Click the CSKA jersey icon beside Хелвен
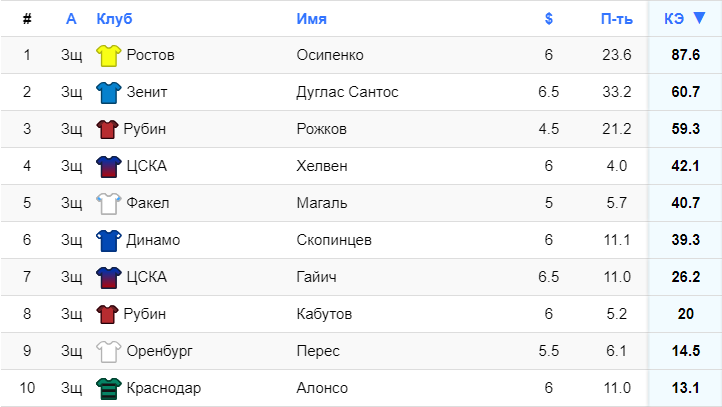722x407 pixels. (109, 167)
